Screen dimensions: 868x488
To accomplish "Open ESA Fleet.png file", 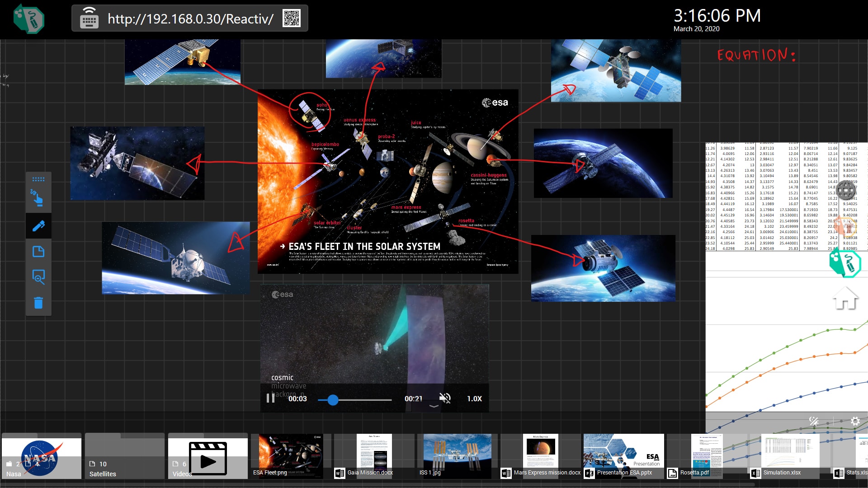I will pyautogui.click(x=291, y=456).
